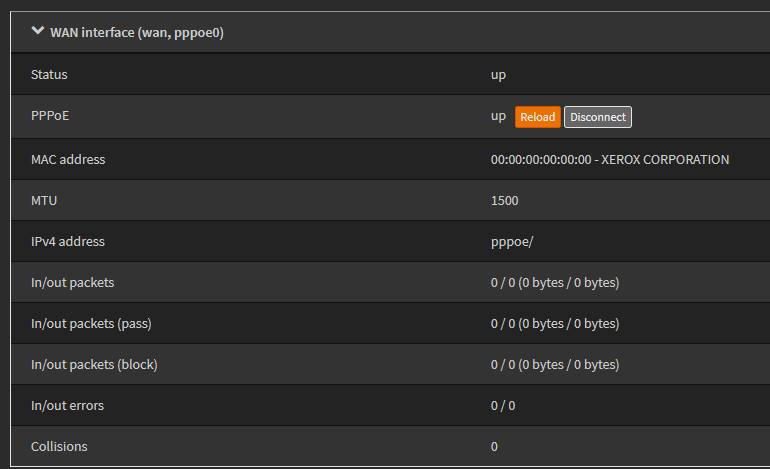Click the 'up' text beside Reload
The height and width of the screenshot is (469, 770).
pyautogui.click(x=498, y=116)
